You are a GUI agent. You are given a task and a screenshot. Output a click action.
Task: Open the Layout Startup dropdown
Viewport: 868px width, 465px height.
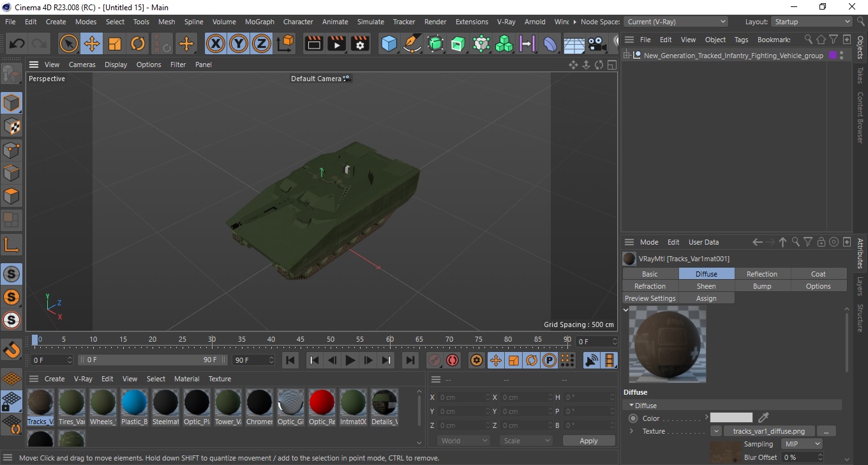click(811, 22)
